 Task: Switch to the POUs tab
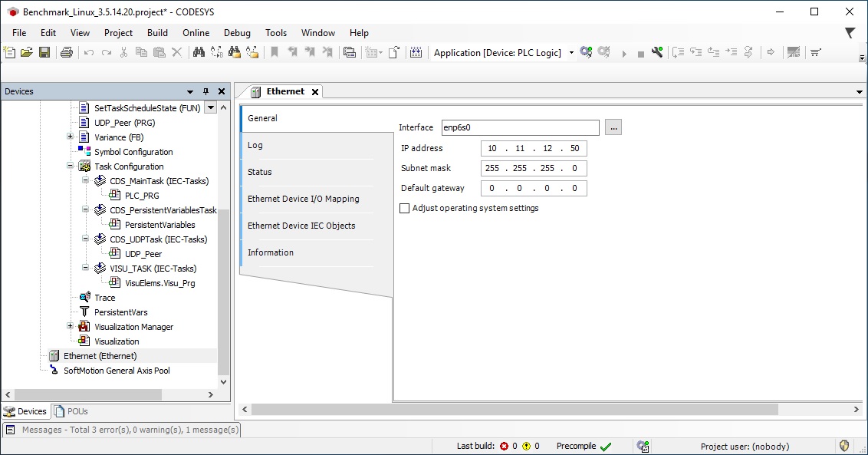(71, 411)
